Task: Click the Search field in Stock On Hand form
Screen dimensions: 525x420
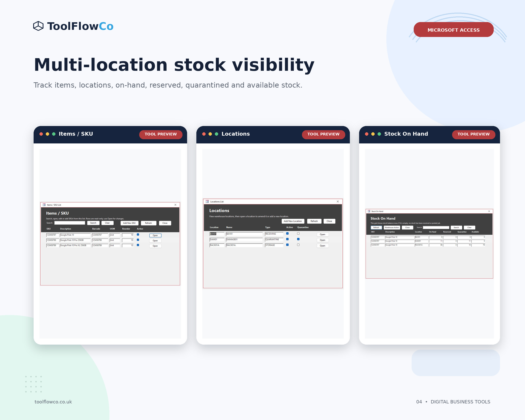Action: click(x=436, y=227)
